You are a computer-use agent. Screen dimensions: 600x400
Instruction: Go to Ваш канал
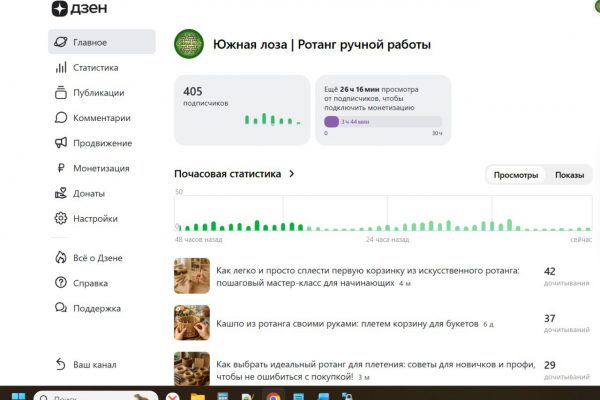[95, 364]
